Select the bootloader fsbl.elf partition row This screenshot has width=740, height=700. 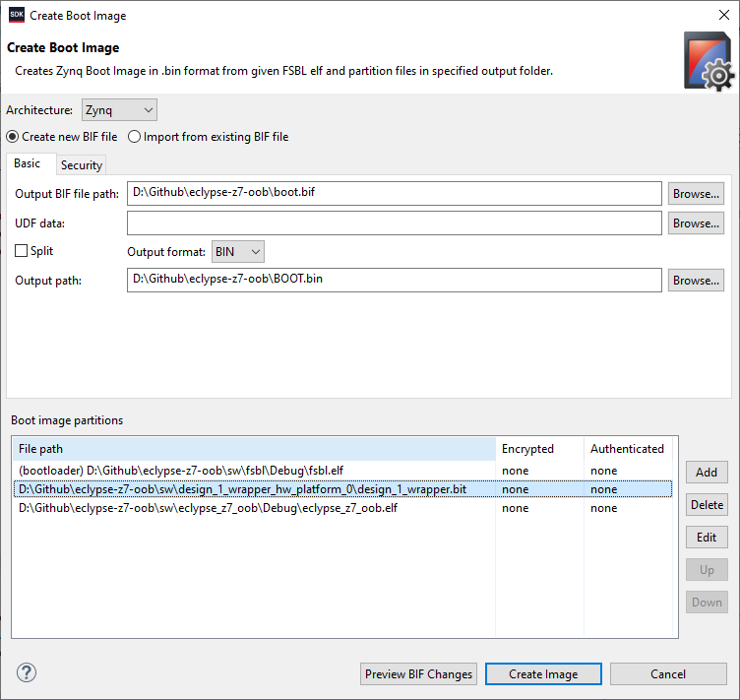(x=343, y=471)
